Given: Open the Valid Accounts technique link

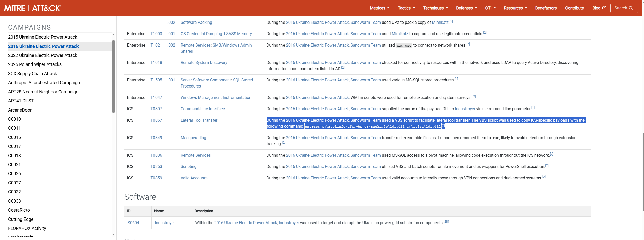Looking at the screenshot, I should [x=194, y=178].
